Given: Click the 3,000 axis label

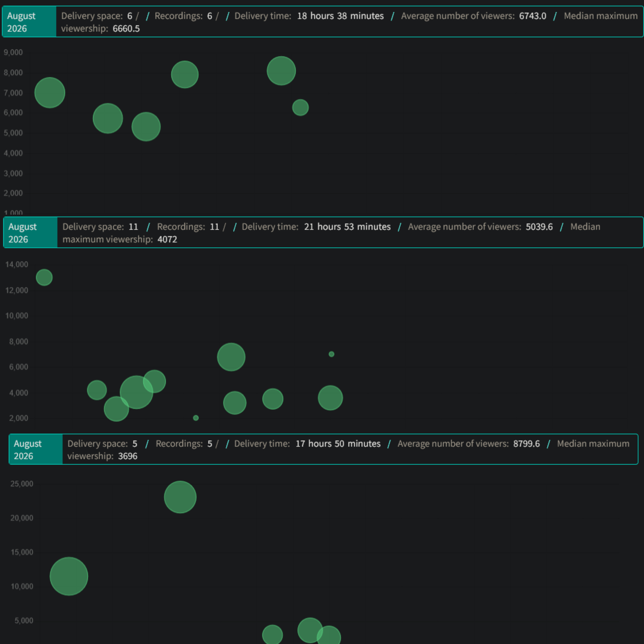Looking at the screenshot, I should 13,173.
